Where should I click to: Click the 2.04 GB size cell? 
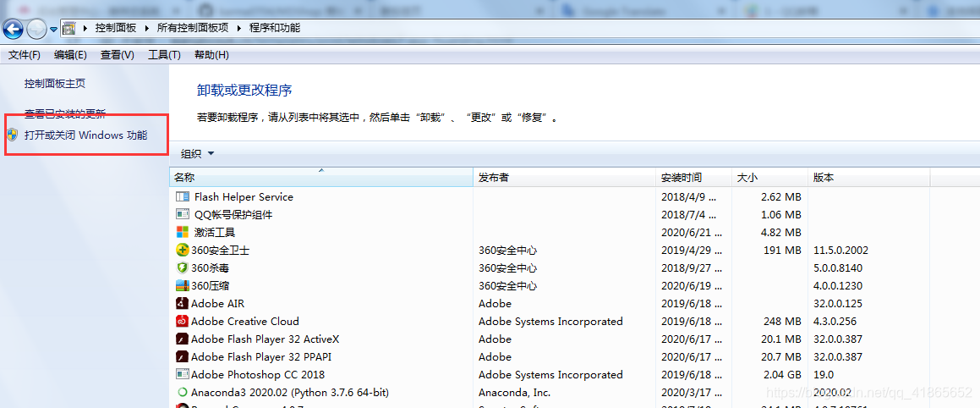[x=780, y=374]
